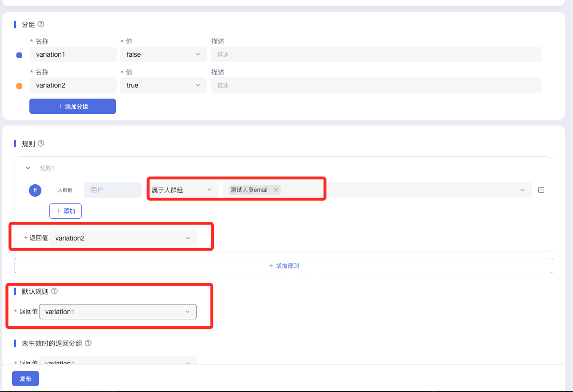Image resolution: width=573 pixels, height=392 pixels.
Task: Click the help icon beside 规则 heading
Action: (41, 143)
